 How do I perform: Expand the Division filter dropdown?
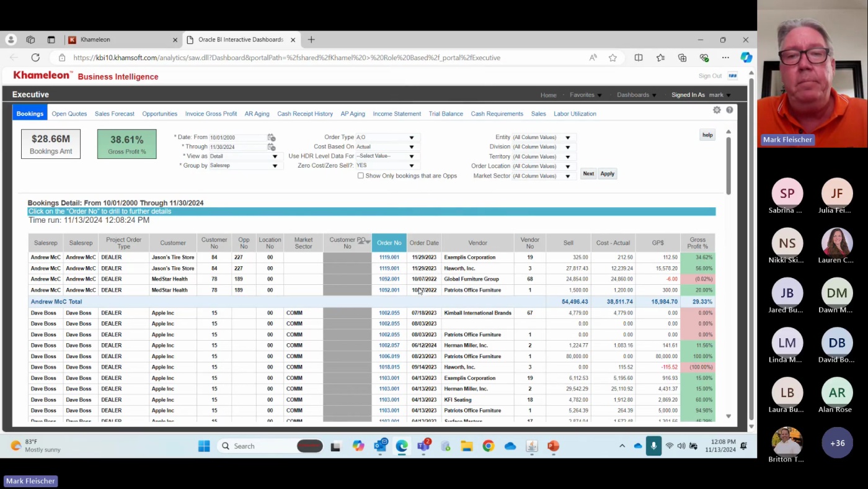(x=567, y=147)
